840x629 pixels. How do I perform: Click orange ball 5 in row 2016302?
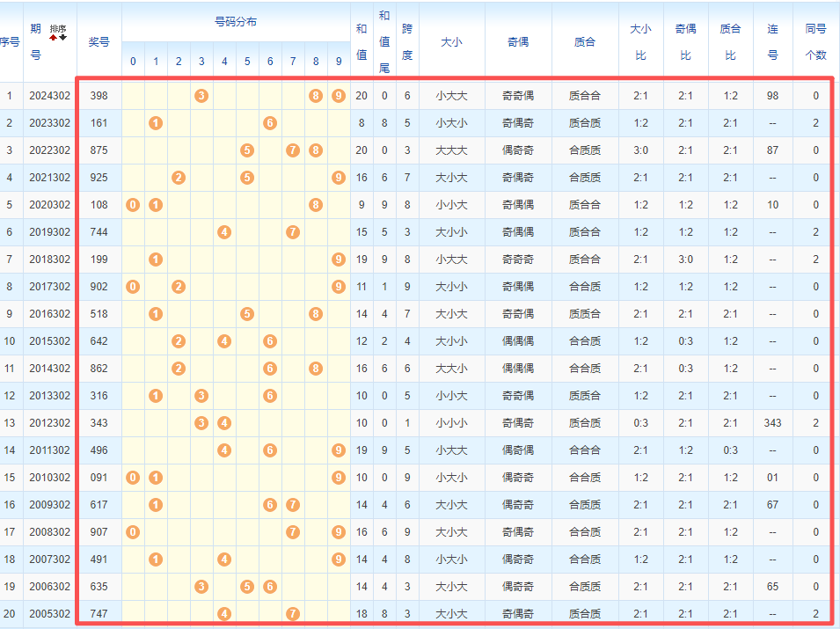(x=247, y=314)
